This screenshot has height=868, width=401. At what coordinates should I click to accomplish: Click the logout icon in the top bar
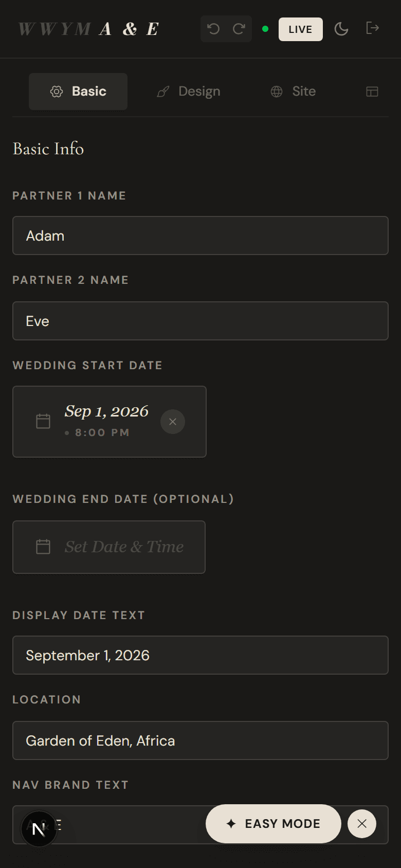(x=372, y=29)
